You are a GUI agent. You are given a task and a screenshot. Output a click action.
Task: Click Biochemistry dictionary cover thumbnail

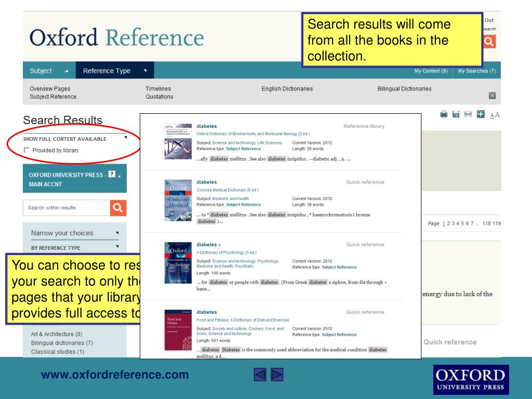(x=178, y=141)
